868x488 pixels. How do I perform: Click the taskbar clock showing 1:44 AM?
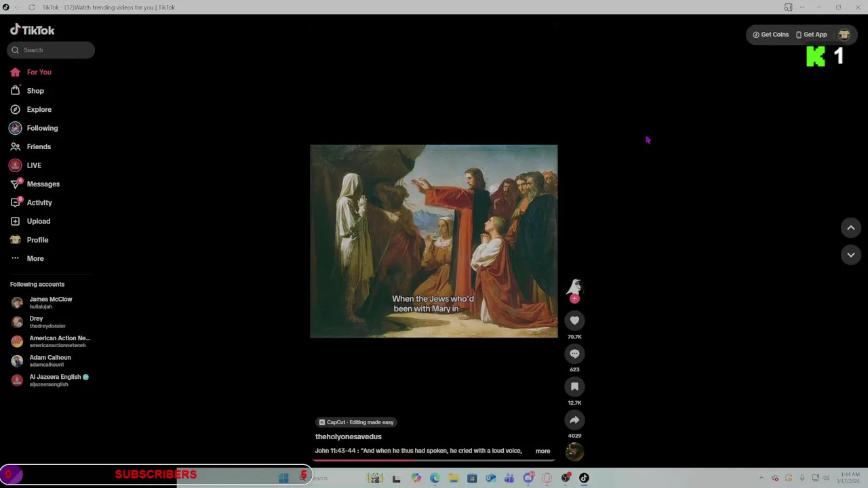point(850,478)
